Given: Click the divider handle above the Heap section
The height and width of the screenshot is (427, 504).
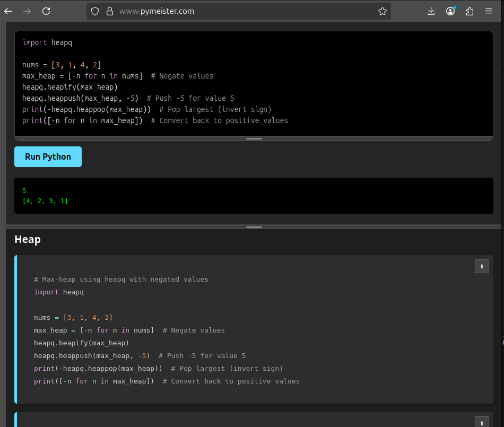Looking at the screenshot, I should coord(254,227).
